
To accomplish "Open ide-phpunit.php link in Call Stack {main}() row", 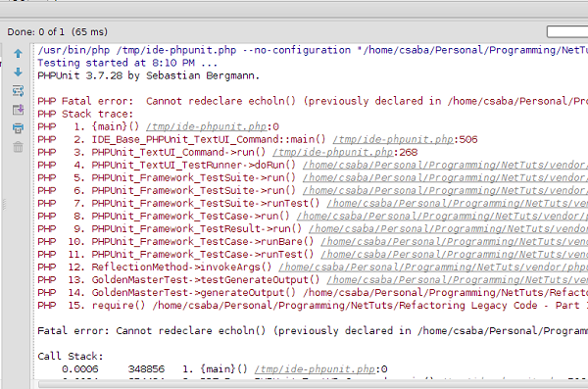I will click(x=315, y=369).
